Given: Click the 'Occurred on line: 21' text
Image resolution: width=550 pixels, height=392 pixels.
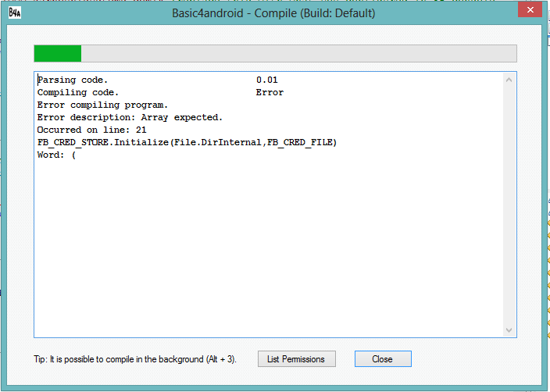Looking at the screenshot, I should [x=91, y=130].
